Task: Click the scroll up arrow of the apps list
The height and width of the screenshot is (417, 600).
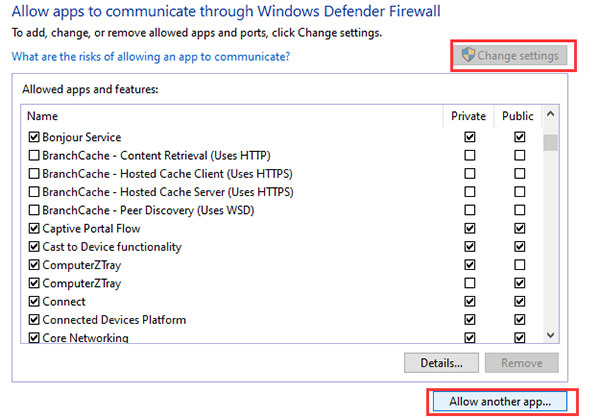Action: [550, 114]
